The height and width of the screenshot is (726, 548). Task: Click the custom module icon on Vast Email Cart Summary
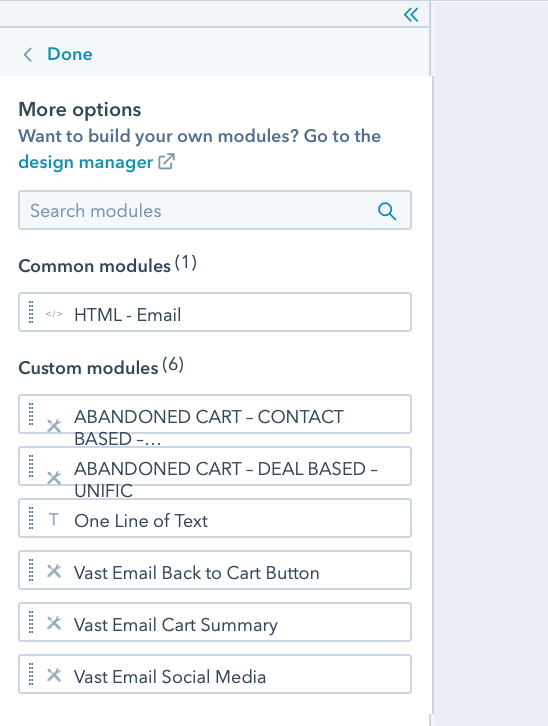tap(54, 623)
